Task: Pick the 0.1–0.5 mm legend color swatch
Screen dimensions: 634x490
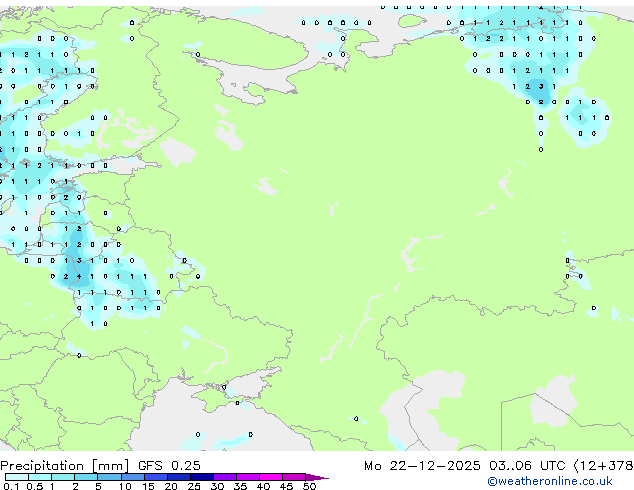Action: (17, 477)
